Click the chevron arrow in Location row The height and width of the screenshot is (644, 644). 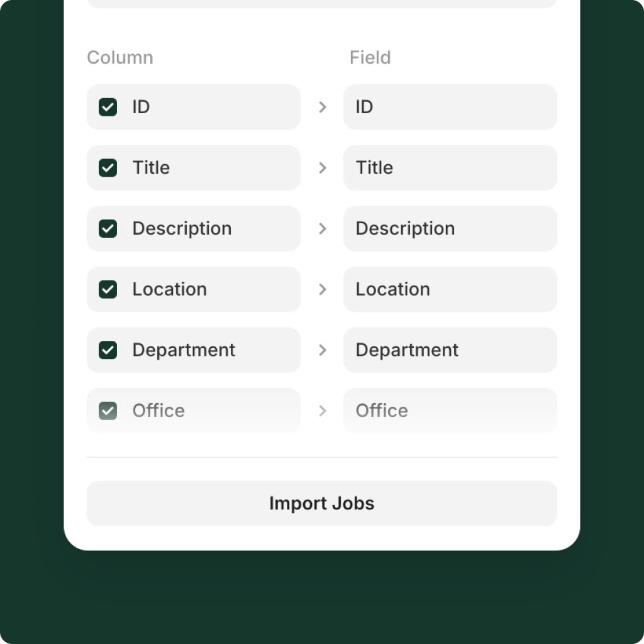(323, 289)
